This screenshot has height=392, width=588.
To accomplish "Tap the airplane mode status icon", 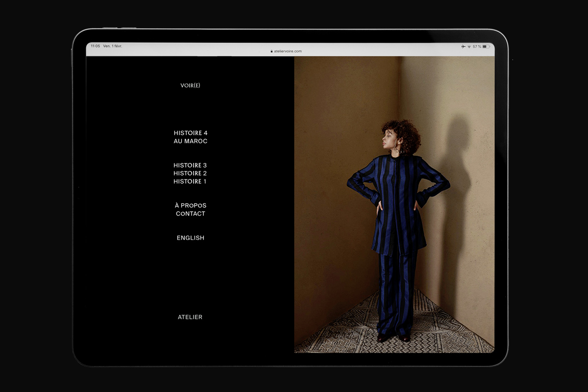I will point(463,47).
